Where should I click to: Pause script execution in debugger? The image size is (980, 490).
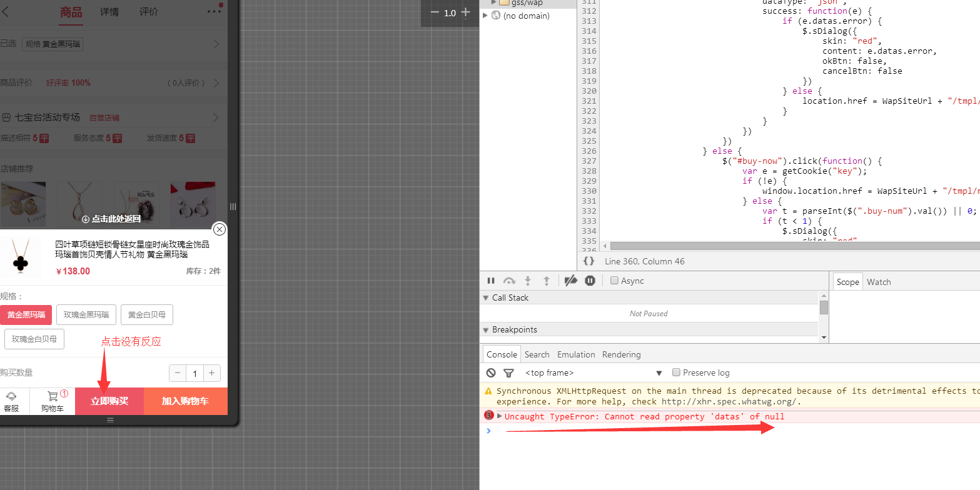pyautogui.click(x=491, y=281)
